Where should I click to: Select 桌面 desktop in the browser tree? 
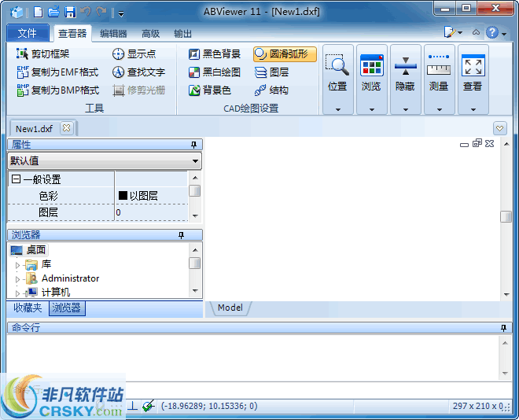29,250
